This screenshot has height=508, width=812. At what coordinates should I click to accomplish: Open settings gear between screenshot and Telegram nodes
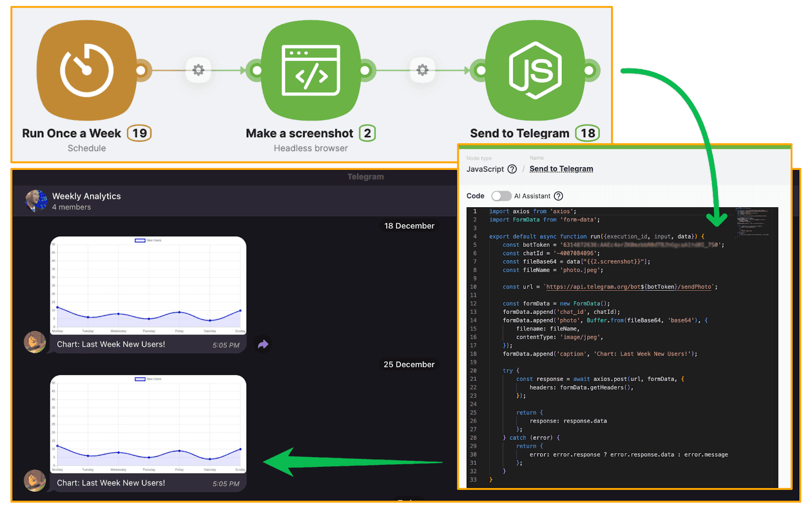pos(422,70)
